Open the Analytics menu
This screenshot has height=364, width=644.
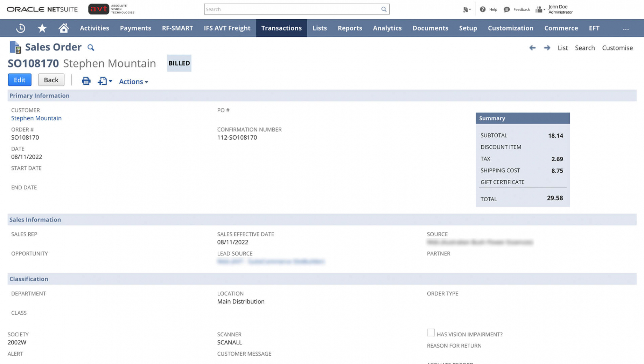pyautogui.click(x=387, y=28)
